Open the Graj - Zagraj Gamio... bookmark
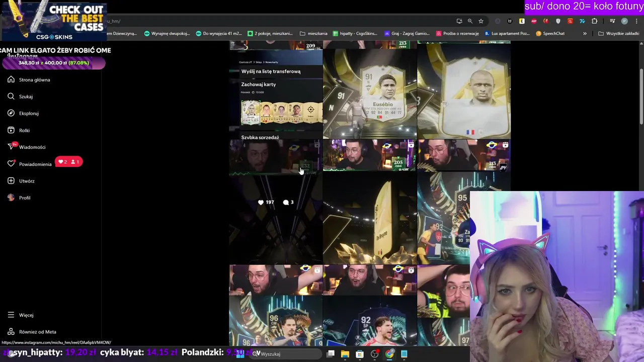This screenshot has height=362, width=644. (x=407, y=34)
